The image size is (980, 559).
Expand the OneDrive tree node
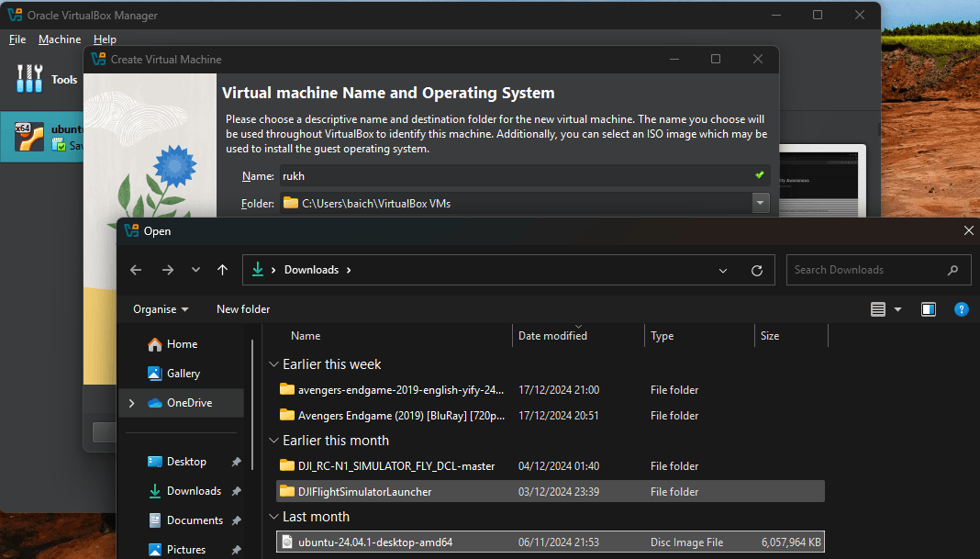[x=132, y=403]
